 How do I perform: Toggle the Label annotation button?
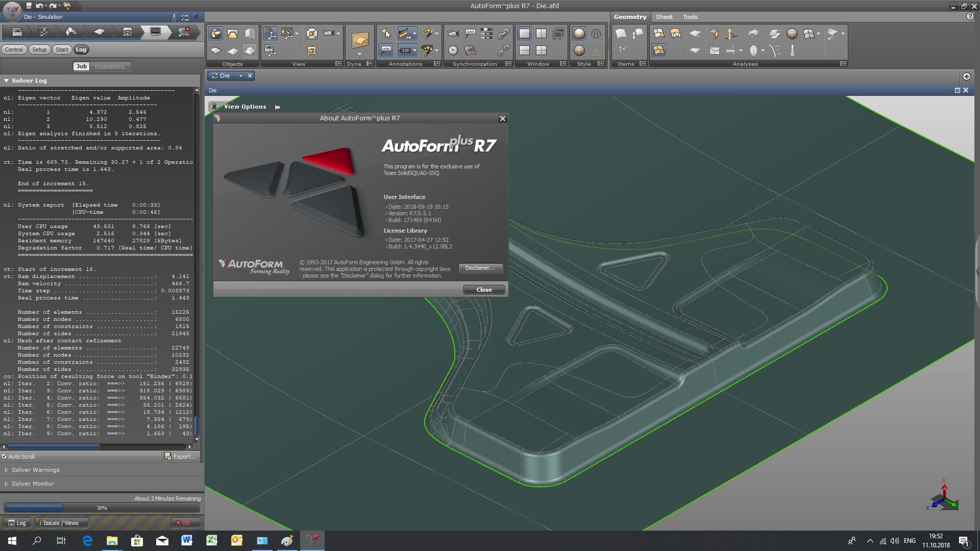(x=386, y=51)
